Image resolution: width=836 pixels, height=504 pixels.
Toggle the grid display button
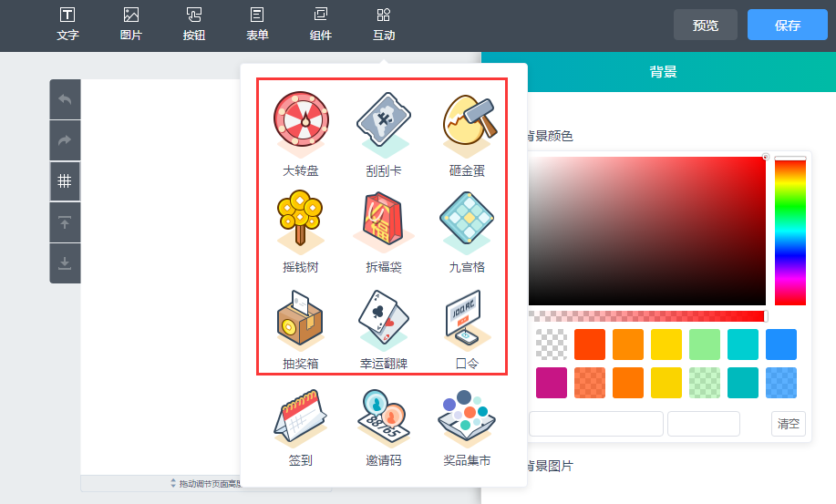pos(65,180)
